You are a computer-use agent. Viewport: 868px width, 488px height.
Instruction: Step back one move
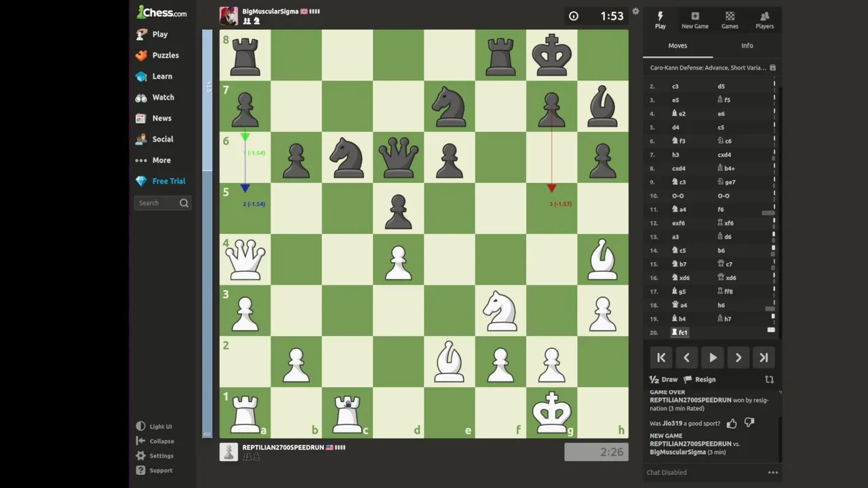686,358
